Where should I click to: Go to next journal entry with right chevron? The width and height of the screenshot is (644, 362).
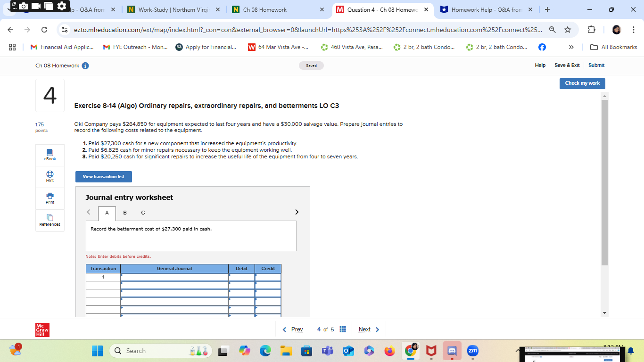297,212
